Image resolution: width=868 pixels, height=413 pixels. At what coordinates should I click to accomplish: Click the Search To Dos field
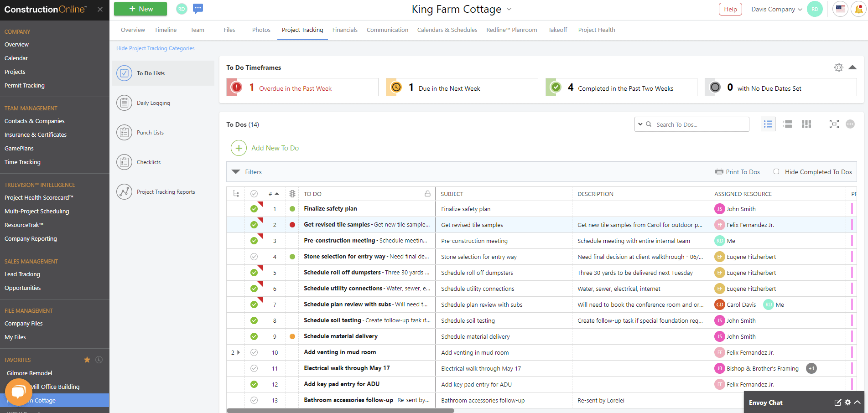point(698,124)
